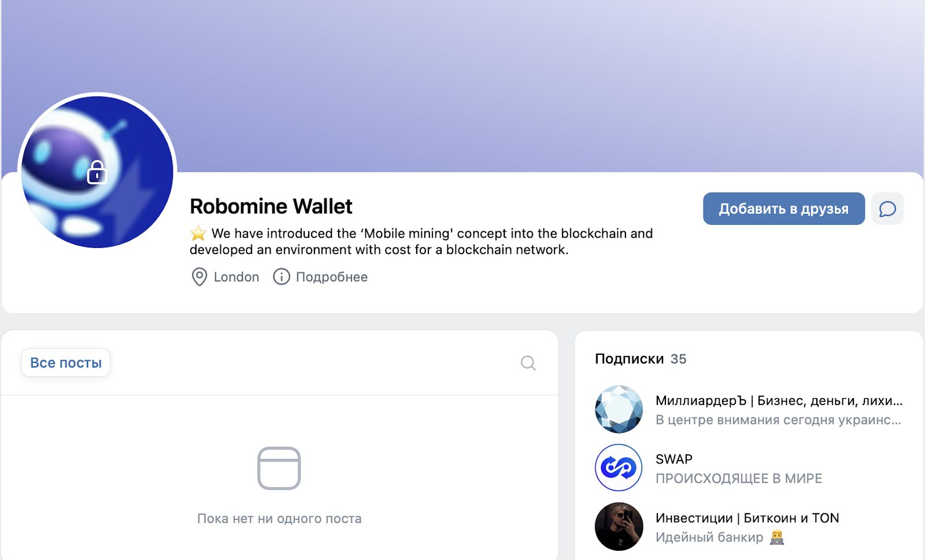Open МиллиардерЪ | Бизнес, деньги community title

[778, 400]
